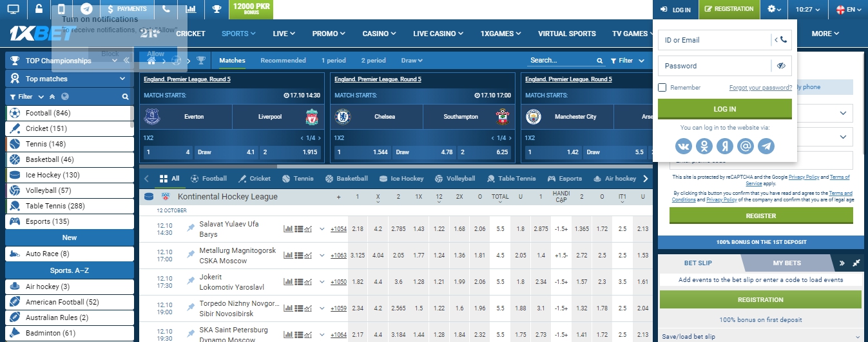Open the Live dropdown menu
Image resolution: width=868 pixels, height=342 pixels.
click(284, 34)
